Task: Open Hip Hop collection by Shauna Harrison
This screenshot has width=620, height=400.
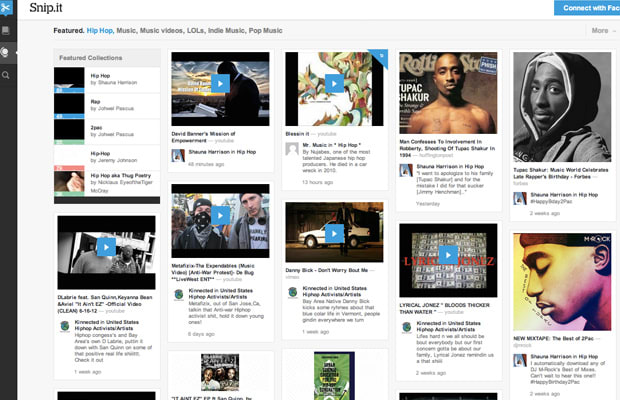Action: (107, 80)
